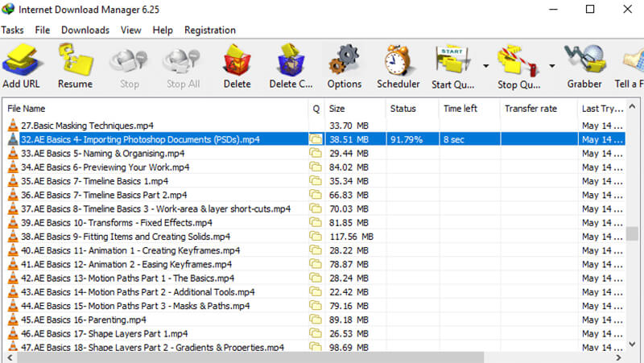Click the vertical scrollbar down arrow
The image size is (644, 363).
pos(632,344)
